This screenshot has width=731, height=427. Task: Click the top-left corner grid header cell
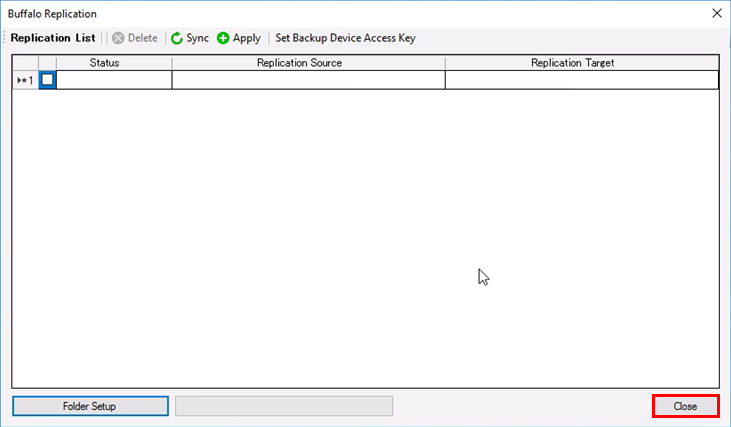click(25, 63)
